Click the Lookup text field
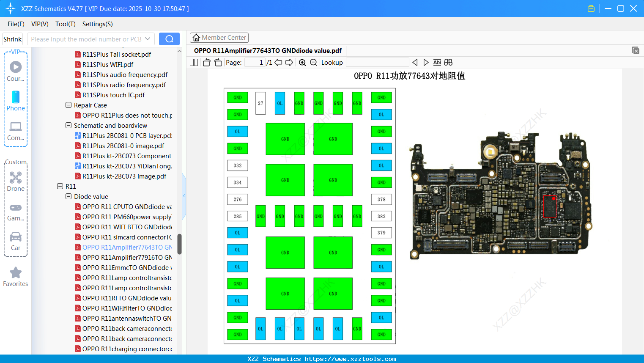Image resolution: width=644 pixels, height=363 pixels. tap(377, 63)
